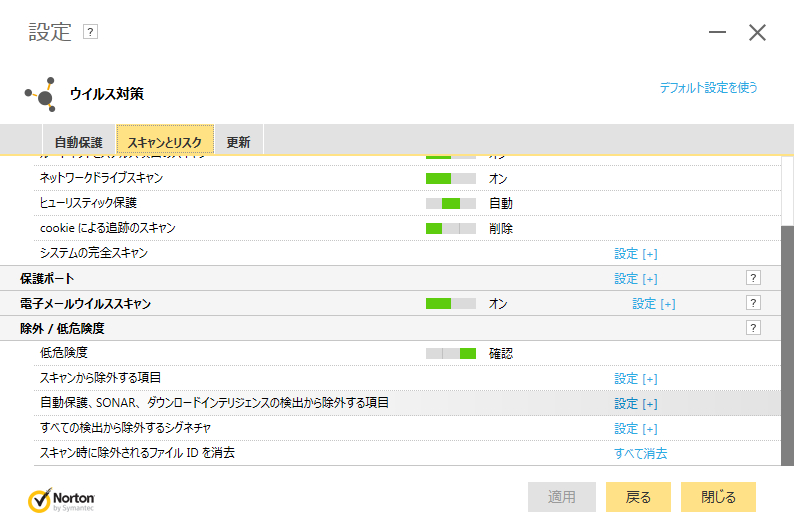This screenshot has width=794, height=528.
Task: Click the help icon next to 設定 title
Action: point(91,32)
